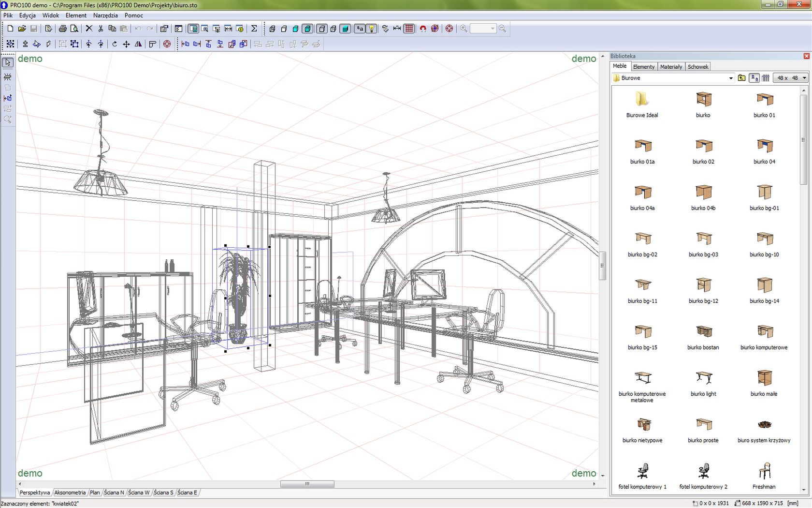Close the Biblioteka panel
The height and width of the screenshot is (508, 812).
tap(806, 56)
